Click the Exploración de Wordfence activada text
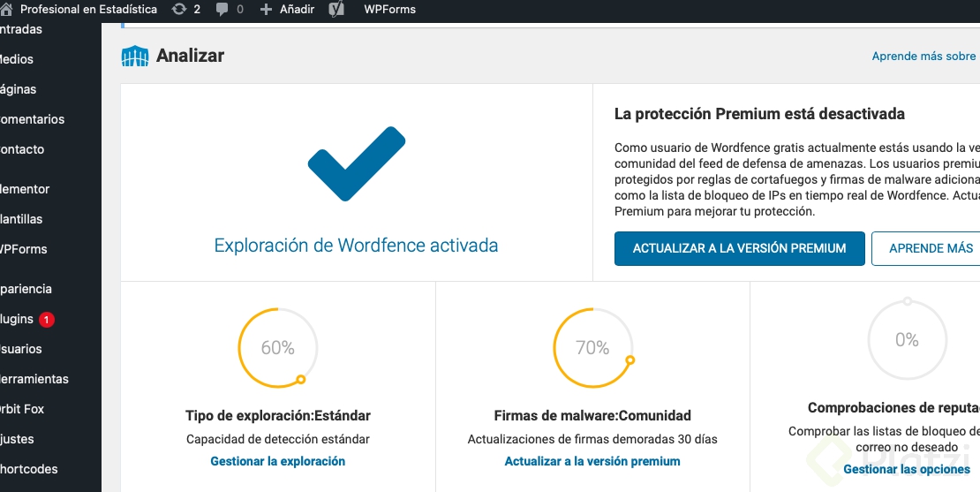This screenshot has height=492, width=980. coord(357,245)
